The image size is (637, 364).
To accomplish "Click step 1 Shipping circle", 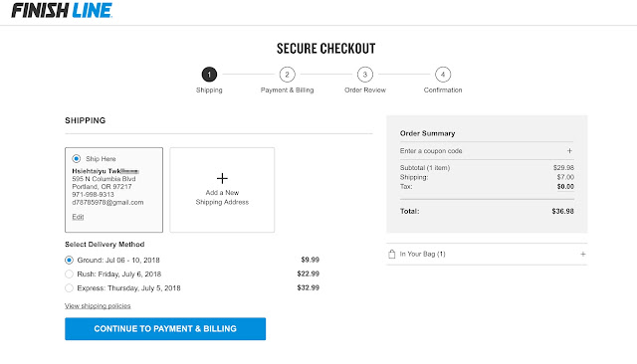I will [x=209, y=75].
